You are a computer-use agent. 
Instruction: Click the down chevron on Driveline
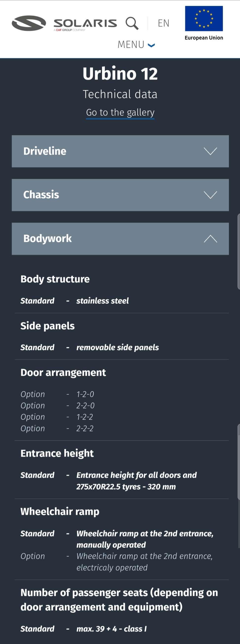tap(210, 151)
